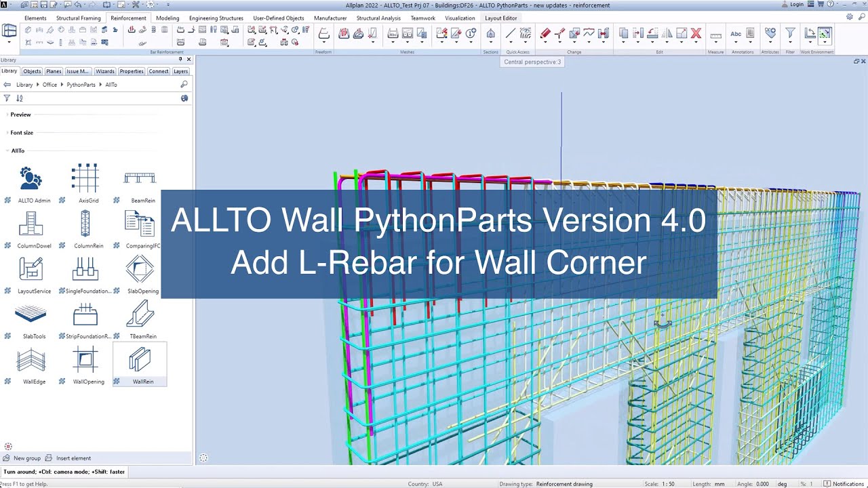Open dropdown under Sections icon
The width and height of the screenshot is (868, 488).
[x=490, y=42]
